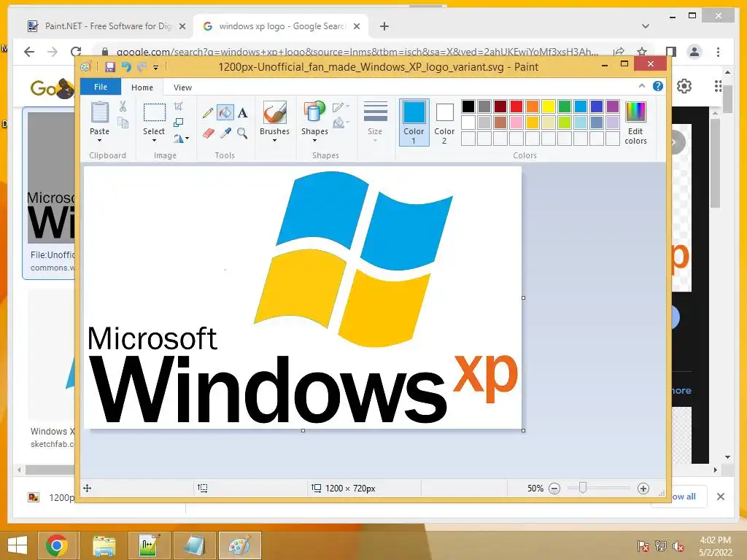The width and height of the screenshot is (747, 560).
Task: Go back in Chrome browser
Action: pyautogui.click(x=29, y=52)
